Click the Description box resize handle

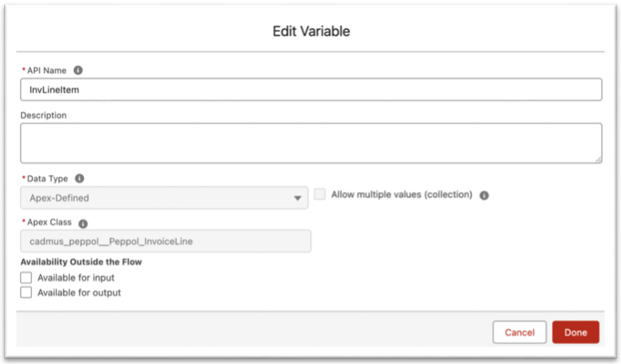598,159
